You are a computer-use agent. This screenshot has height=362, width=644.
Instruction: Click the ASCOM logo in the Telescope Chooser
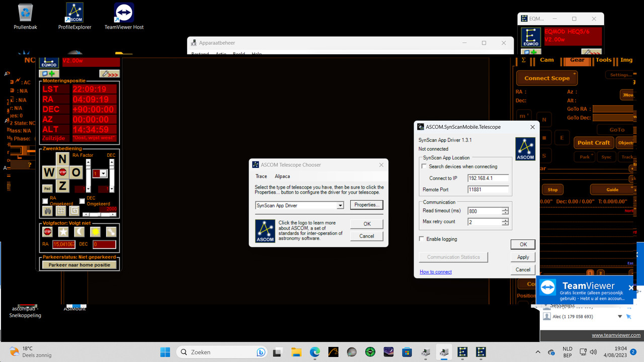pos(265,231)
